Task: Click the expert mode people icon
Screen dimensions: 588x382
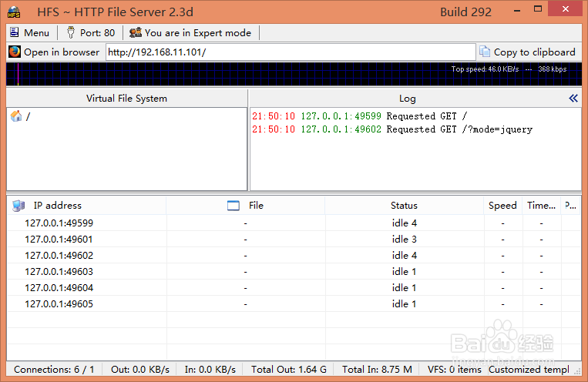Action: [136, 32]
